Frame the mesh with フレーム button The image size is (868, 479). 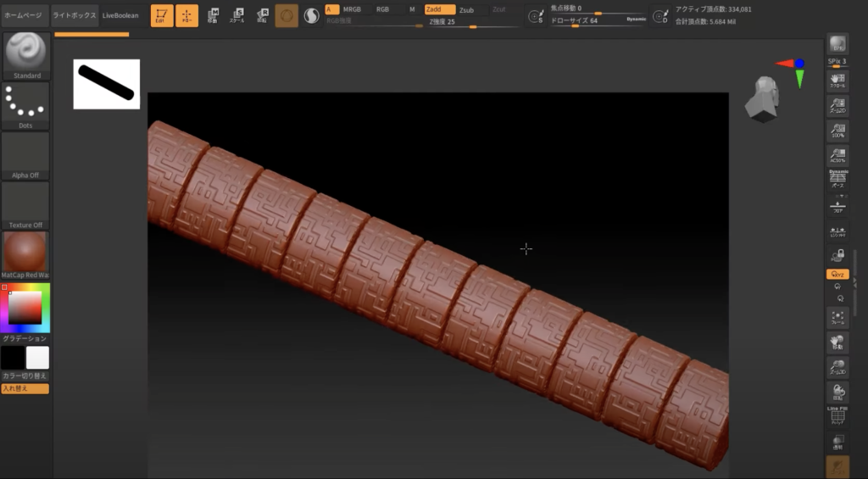[x=837, y=318]
